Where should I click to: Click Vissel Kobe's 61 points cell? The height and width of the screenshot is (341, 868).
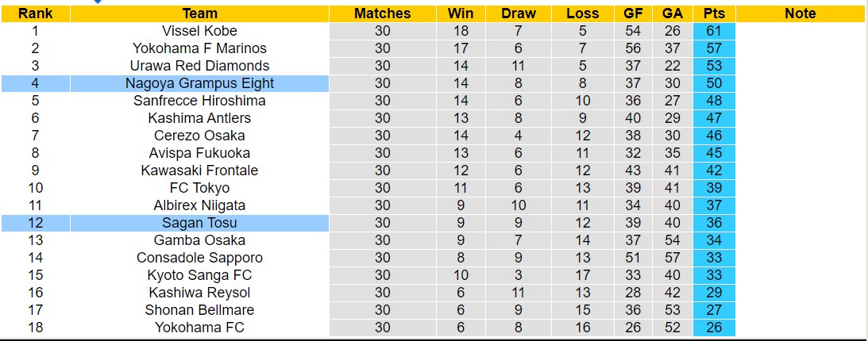tap(714, 31)
